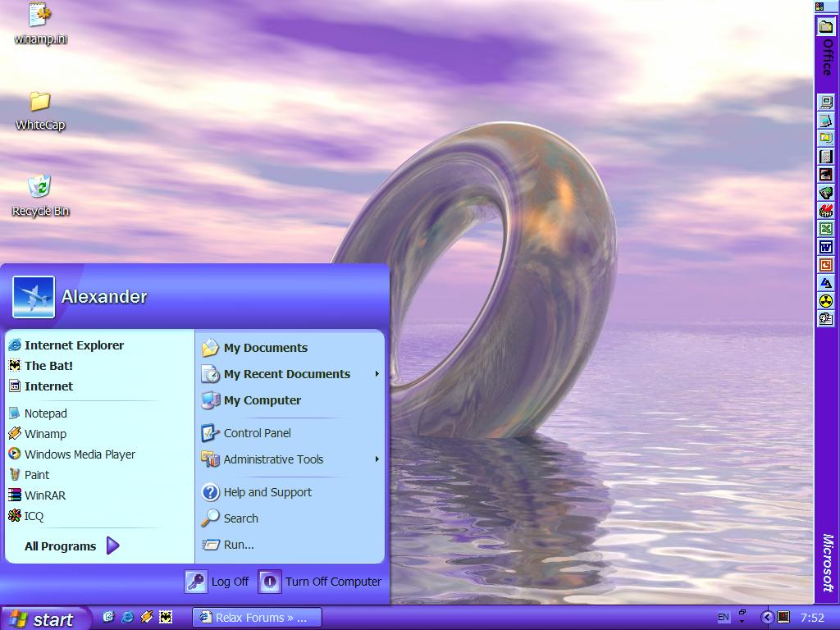This screenshot has height=630, width=840.
Task: Click the picture icon below the computer icon
Action: [826, 120]
